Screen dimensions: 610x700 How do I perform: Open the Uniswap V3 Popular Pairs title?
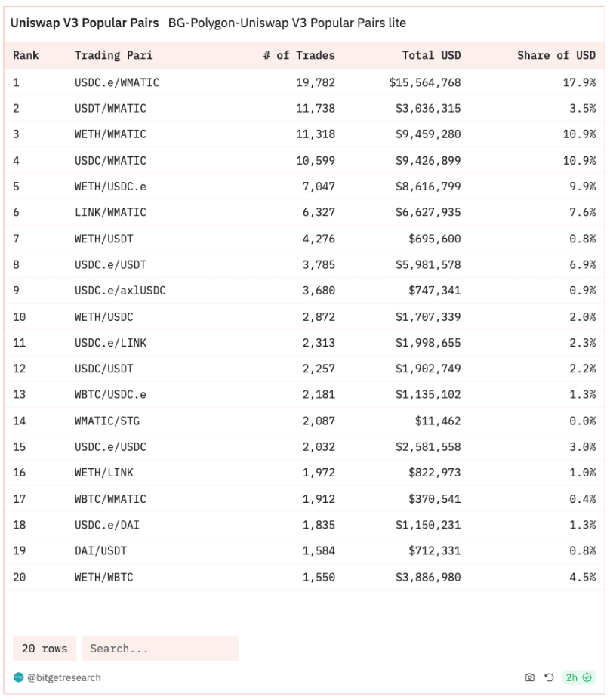[x=85, y=23]
